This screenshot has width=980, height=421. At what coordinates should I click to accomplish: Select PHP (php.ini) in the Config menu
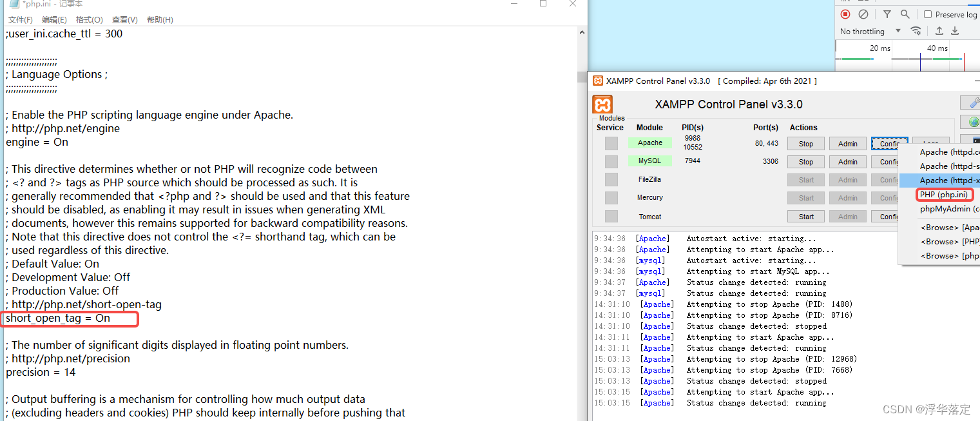tap(944, 195)
